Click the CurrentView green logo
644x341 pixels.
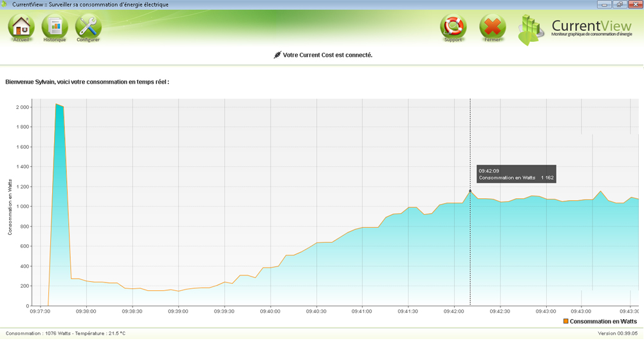click(532, 29)
